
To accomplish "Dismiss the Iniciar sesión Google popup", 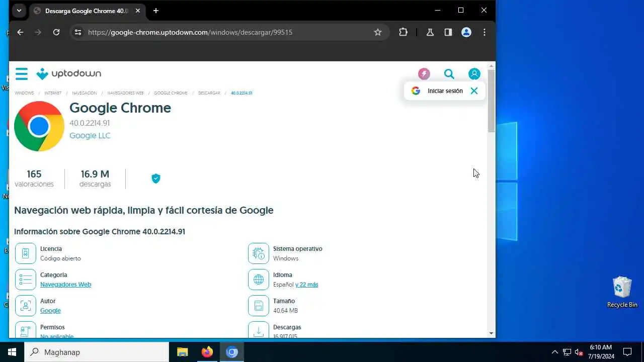I will (474, 91).
